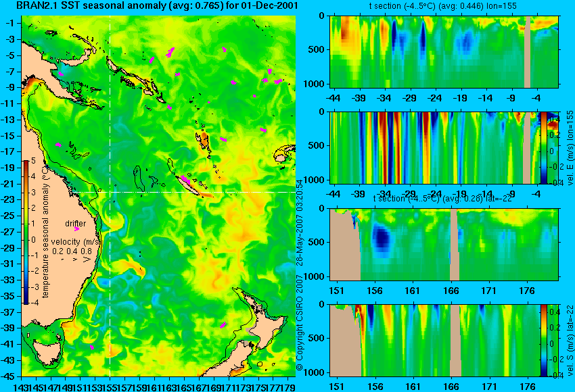Click the '0.4' label on the vel. S color bar
575x392 pixels.
tap(554, 312)
